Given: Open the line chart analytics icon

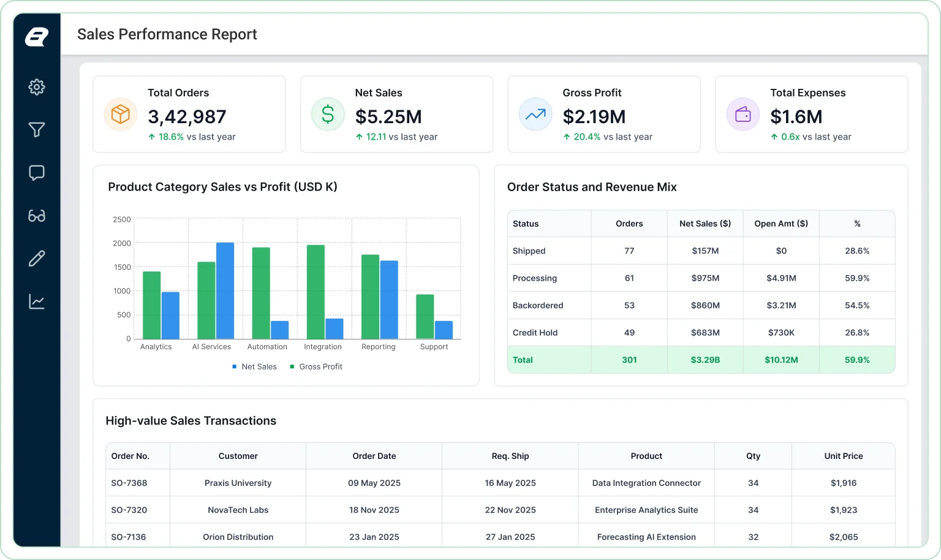Looking at the screenshot, I should (37, 301).
